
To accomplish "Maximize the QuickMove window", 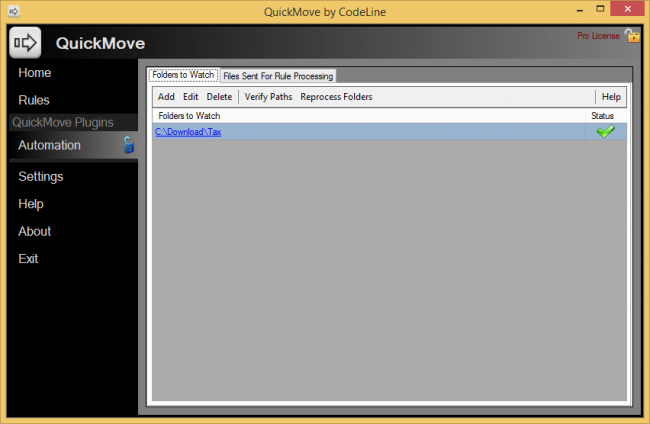I will pos(600,9).
